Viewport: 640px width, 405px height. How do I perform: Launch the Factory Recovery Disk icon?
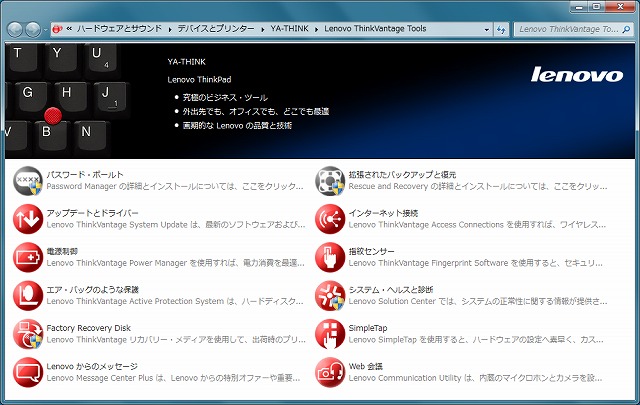click(x=28, y=334)
